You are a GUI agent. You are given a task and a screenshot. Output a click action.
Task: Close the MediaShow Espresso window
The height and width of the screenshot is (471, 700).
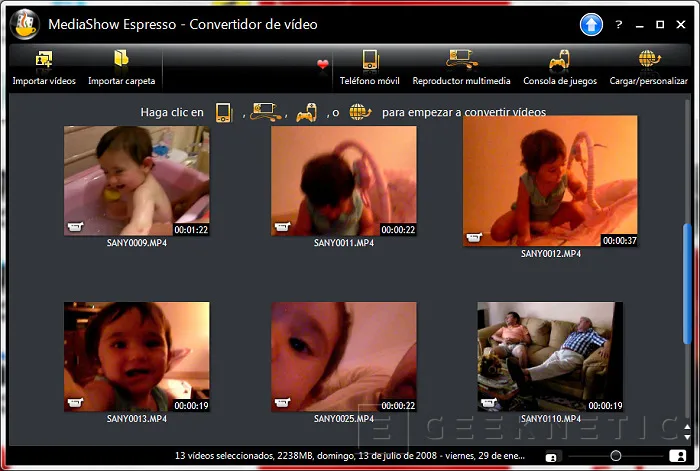[x=680, y=25]
